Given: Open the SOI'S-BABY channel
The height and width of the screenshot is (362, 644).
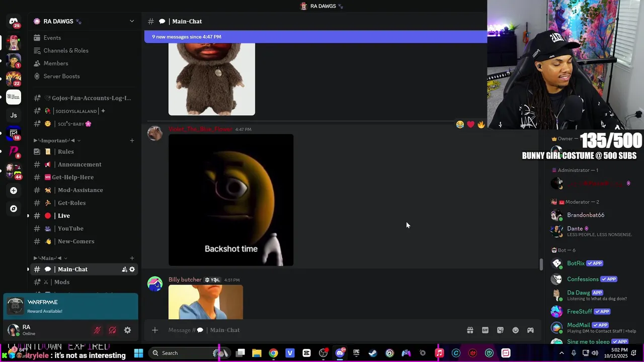Looking at the screenshot, I should pos(84,124).
